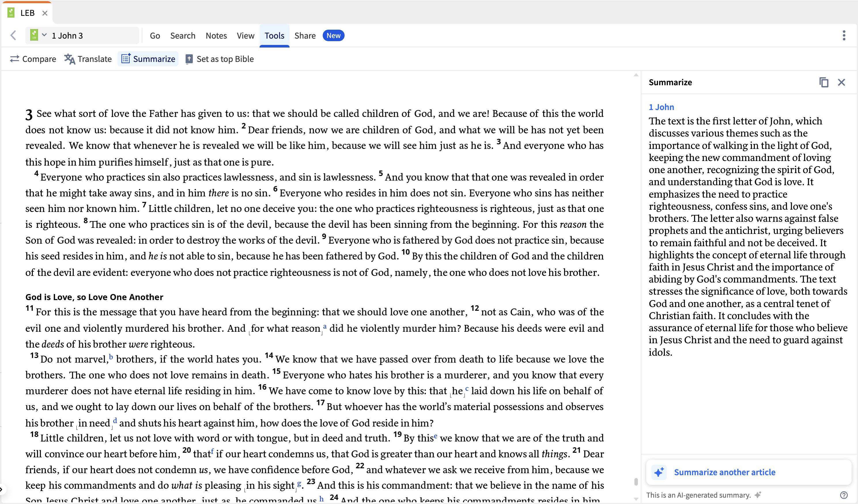Open the Share menu
This screenshot has height=504, width=858.
[x=305, y=35]
